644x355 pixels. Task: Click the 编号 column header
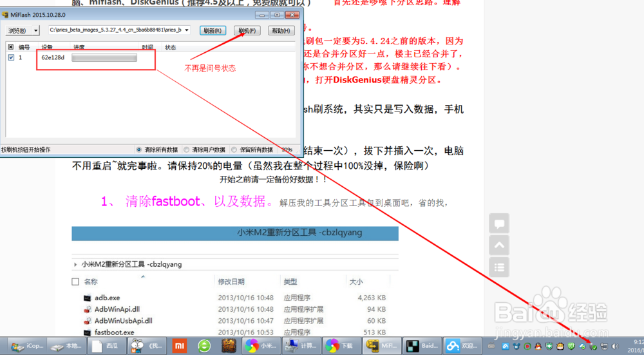click(x=24, y=47)
